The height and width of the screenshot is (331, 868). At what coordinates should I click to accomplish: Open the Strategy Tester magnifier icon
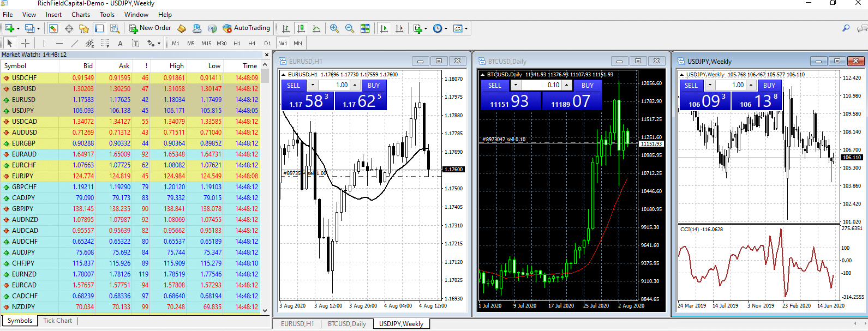coord(115,28)
